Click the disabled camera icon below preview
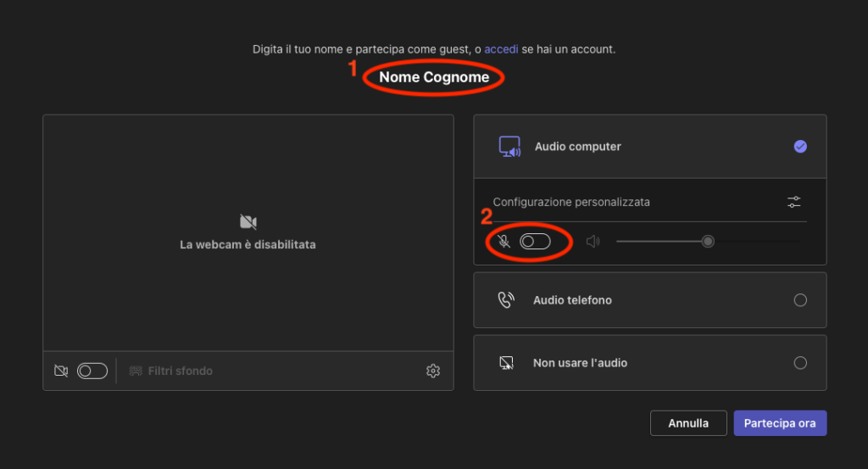 (x=61, y=371)
